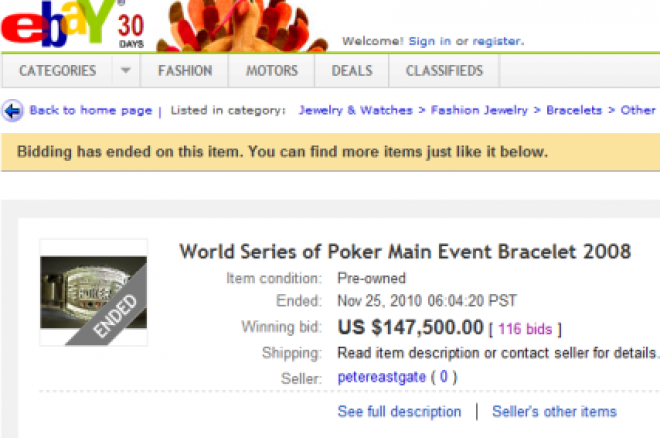Click See full description link
660x438 pixels.
pyautogui.click(x=399, y=411)
